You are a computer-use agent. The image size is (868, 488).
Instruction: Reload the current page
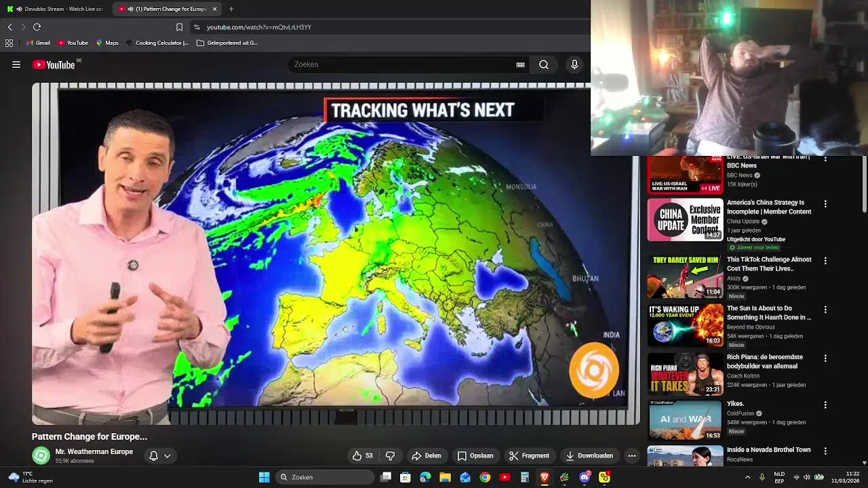click(x=37, y=27)
